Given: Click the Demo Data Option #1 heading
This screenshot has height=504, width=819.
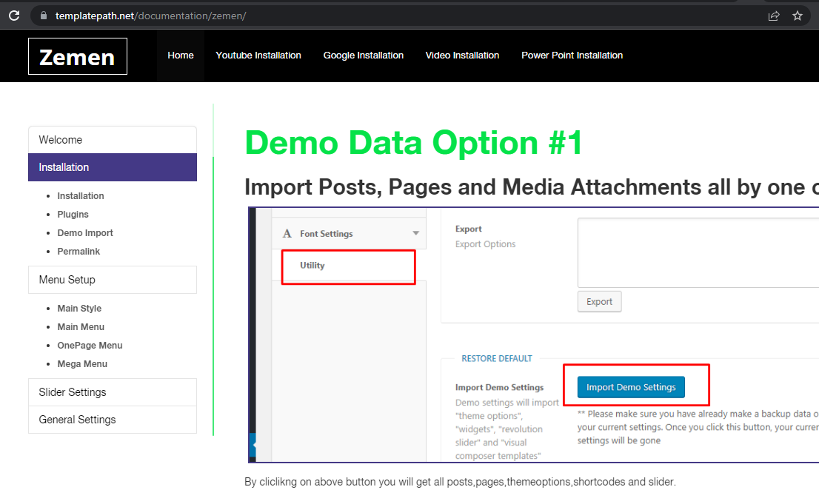Looking at the screenshot, I should click(413, 143).
